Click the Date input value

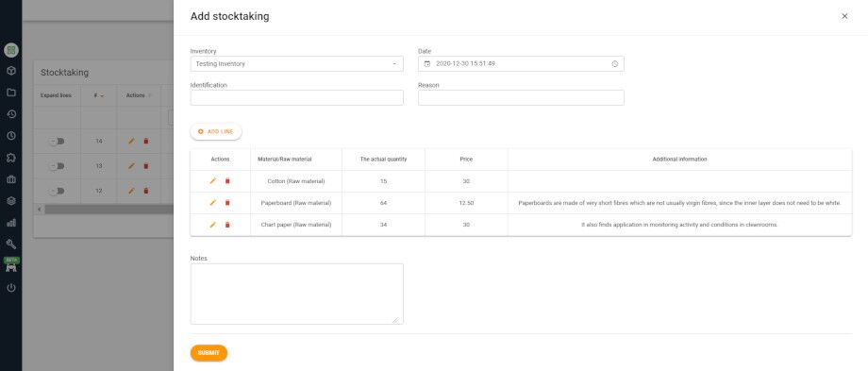click(465, 63)
